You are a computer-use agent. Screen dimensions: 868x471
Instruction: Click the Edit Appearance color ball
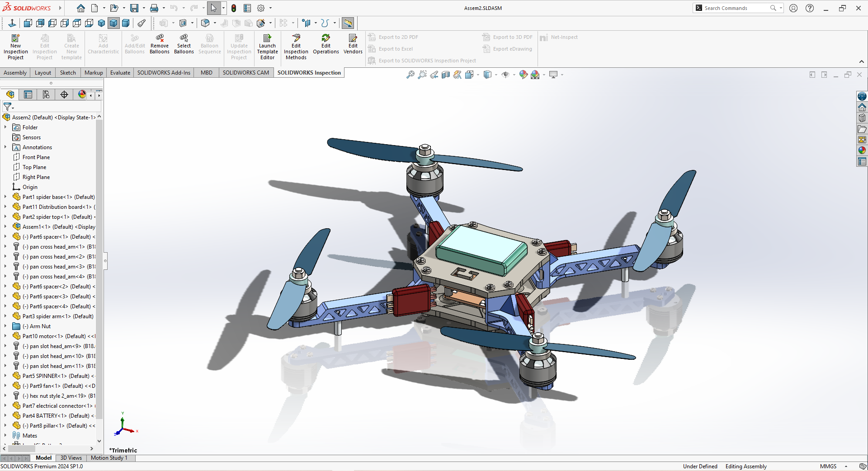coord(523,75)
